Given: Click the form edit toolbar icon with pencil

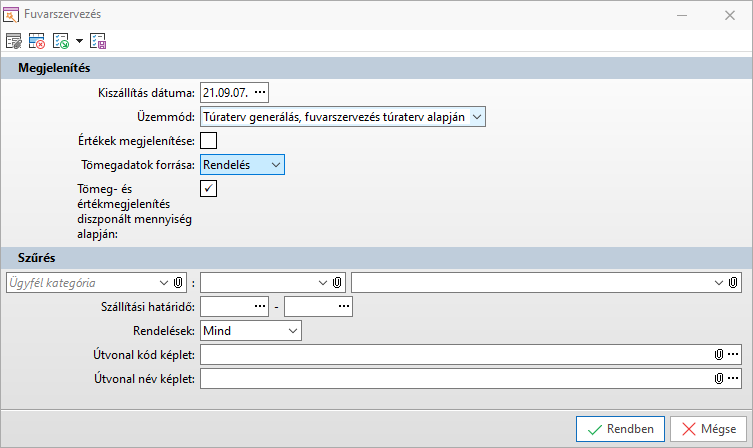Looking at the screenshot, I should click(x=14, y=42).
